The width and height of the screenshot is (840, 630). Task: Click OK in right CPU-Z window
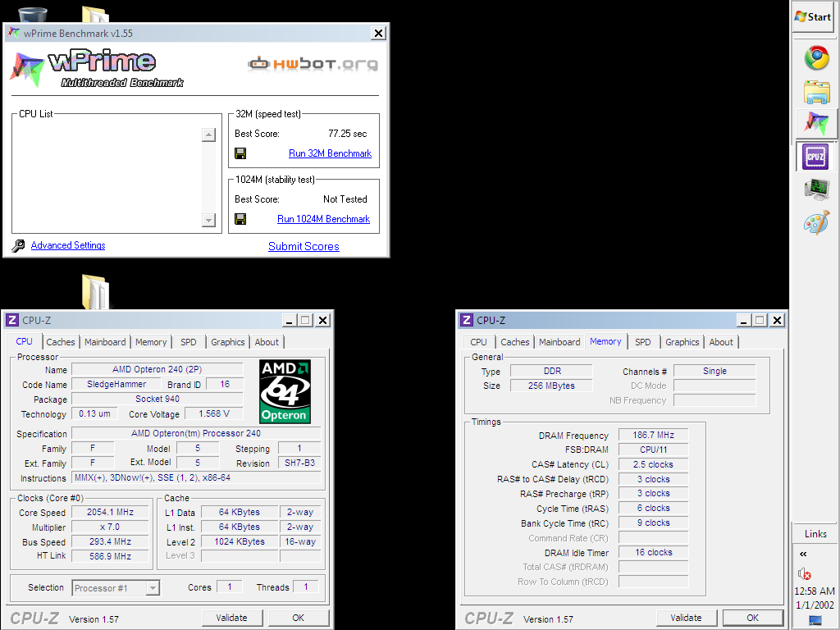pyautogui.click(x=752, y=618)
